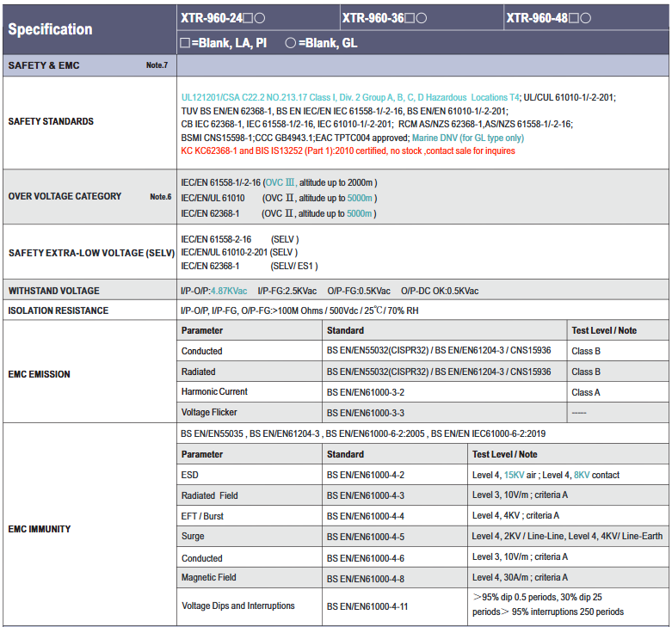Viewport: 672px width, 627px height.
Task: Click the '(SELV/ ES1)' entry
Action: (x=294, y=266)
